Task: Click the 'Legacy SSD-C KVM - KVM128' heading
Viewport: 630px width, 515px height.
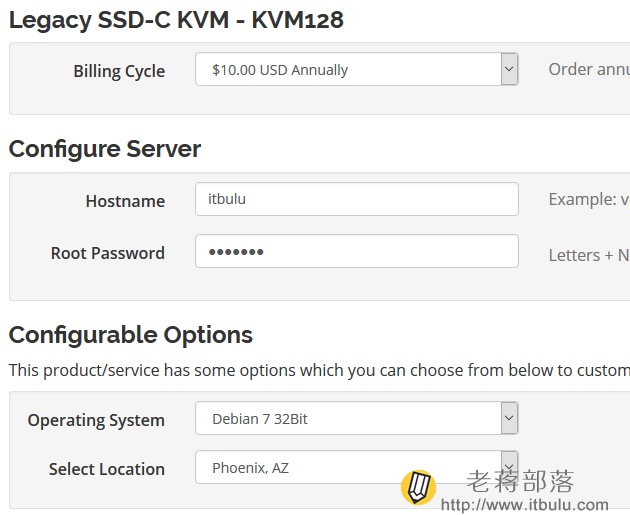Action: click(x=176, y=19)
